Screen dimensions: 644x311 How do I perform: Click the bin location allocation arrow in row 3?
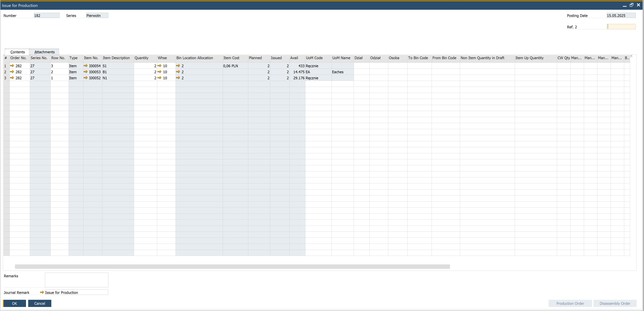tap(178, 78)
